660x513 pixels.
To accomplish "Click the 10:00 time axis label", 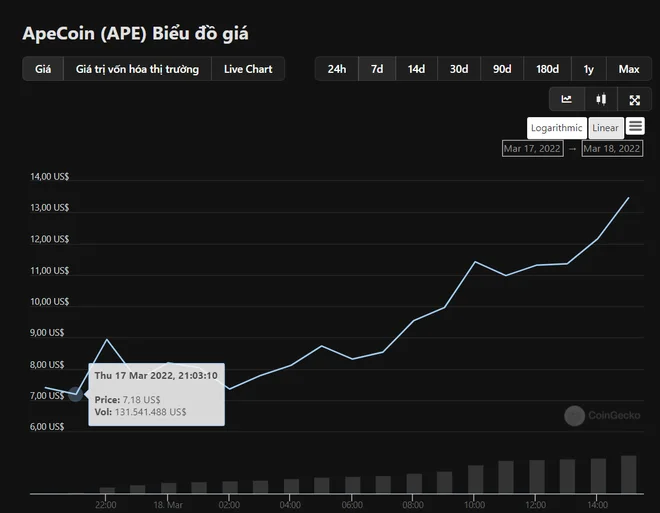I will coord(474,505).
